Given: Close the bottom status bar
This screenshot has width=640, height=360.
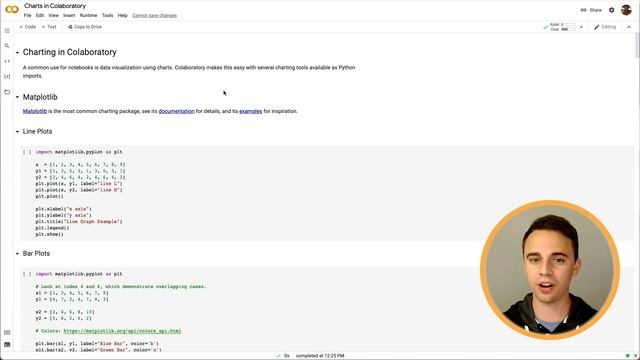Looking at the screenshot, I should pyautogui.click(x=635, y=356).
